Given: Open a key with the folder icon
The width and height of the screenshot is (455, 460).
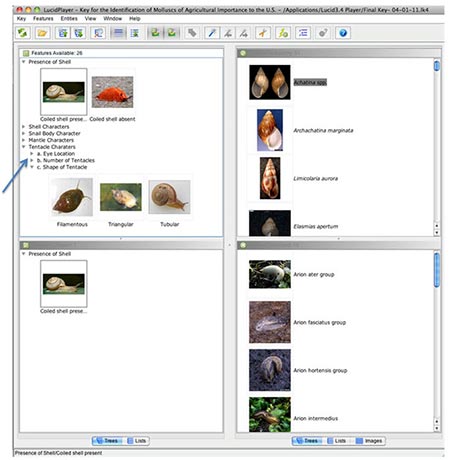Looking at the screenshot, I should tap(42, 33).
